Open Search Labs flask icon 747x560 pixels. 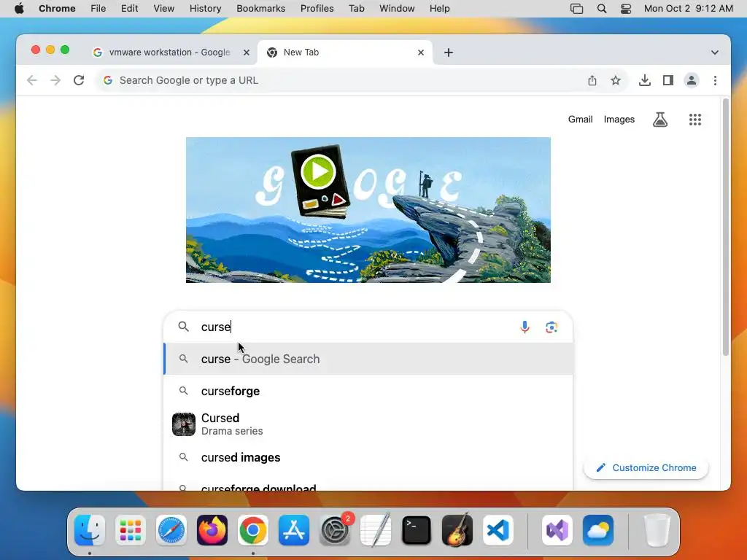(x=659, y=120)
